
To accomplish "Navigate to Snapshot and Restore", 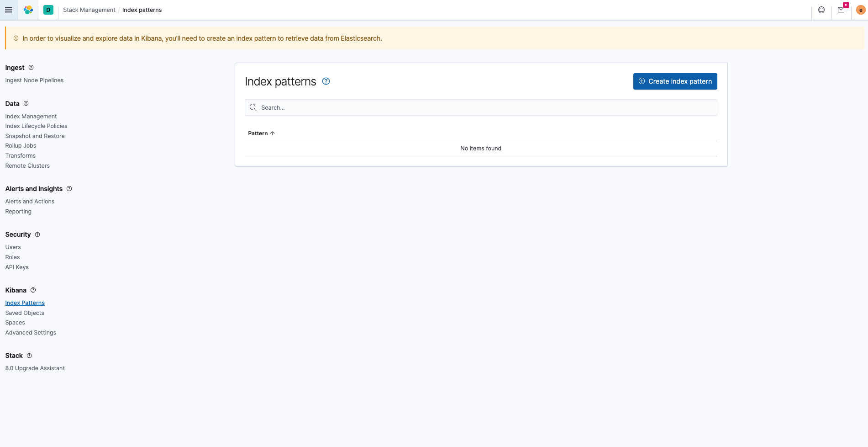I will 35,136.
